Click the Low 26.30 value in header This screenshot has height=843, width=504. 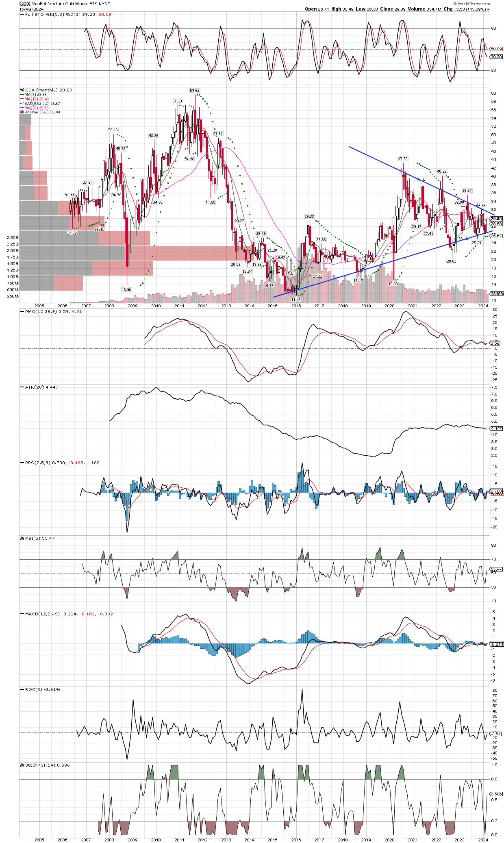point(367,9)
